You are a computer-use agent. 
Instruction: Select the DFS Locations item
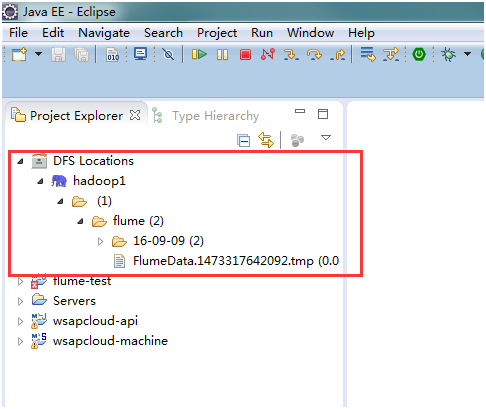(93, 161)
